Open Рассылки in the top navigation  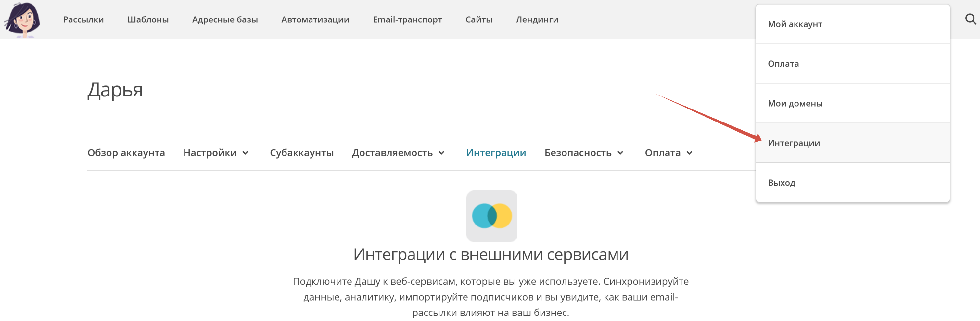[x=83, y=19]
